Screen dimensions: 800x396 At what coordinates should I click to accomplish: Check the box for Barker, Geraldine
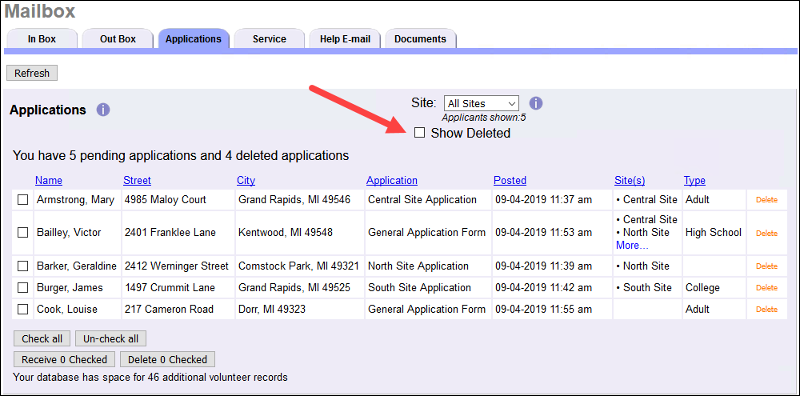click(x=22, y=266)
